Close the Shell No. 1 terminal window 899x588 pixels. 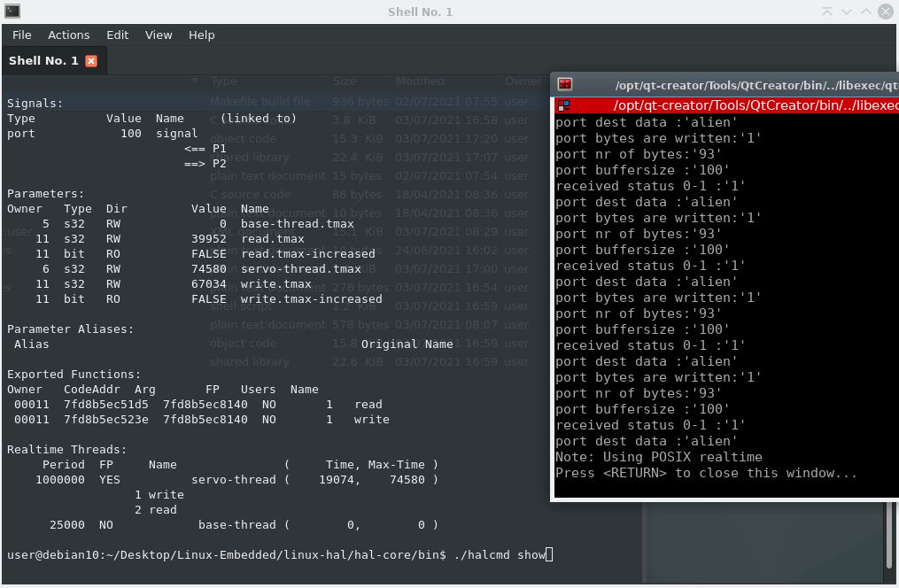(x=887, y=12)
